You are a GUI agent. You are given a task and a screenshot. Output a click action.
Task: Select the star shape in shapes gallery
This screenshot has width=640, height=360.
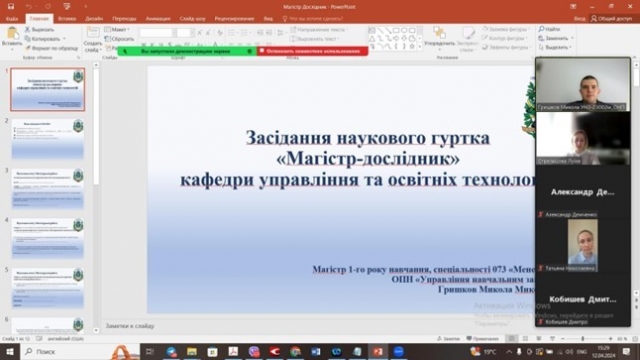412,47
